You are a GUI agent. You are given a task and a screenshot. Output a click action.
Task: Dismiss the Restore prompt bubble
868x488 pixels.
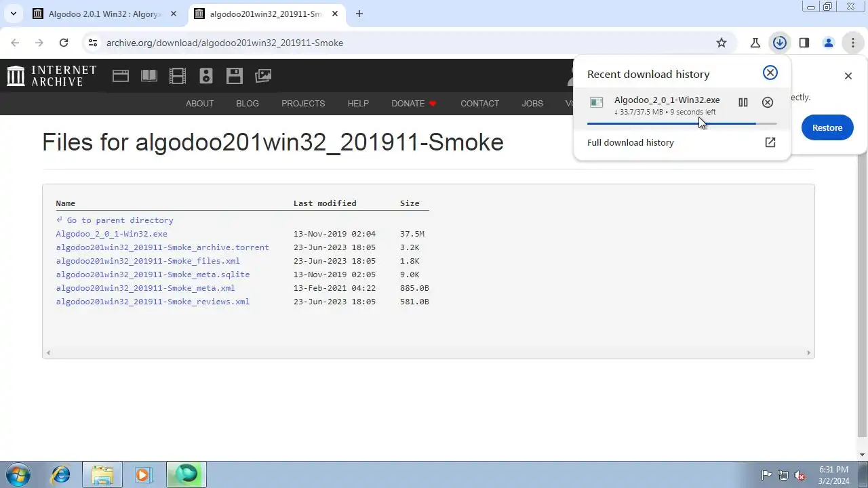tap(848, 76)
